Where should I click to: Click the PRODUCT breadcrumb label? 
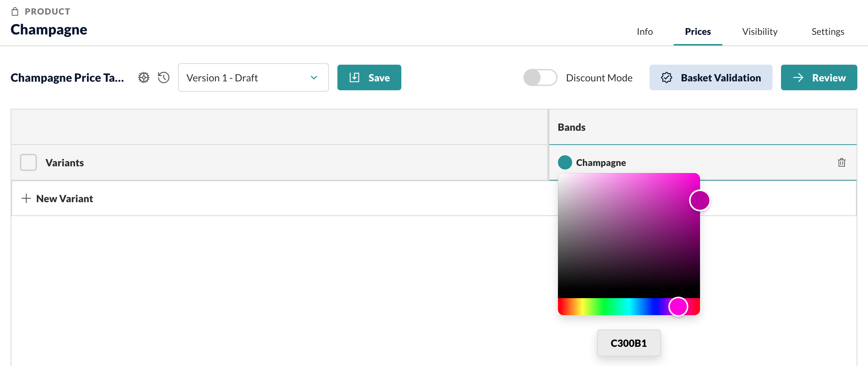tap(48, 11)
